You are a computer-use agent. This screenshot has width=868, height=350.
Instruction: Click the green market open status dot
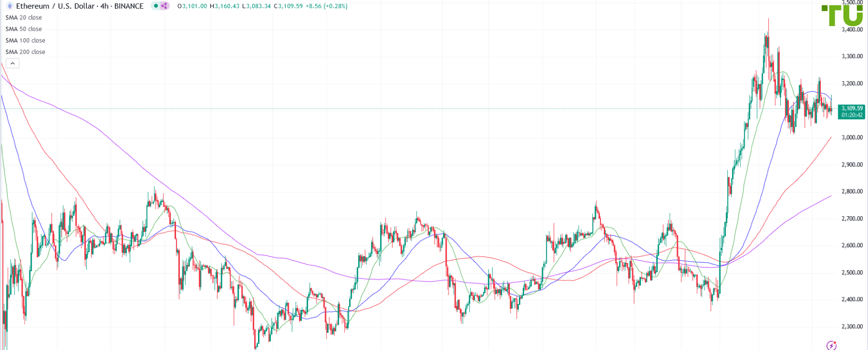pos(156,6)
